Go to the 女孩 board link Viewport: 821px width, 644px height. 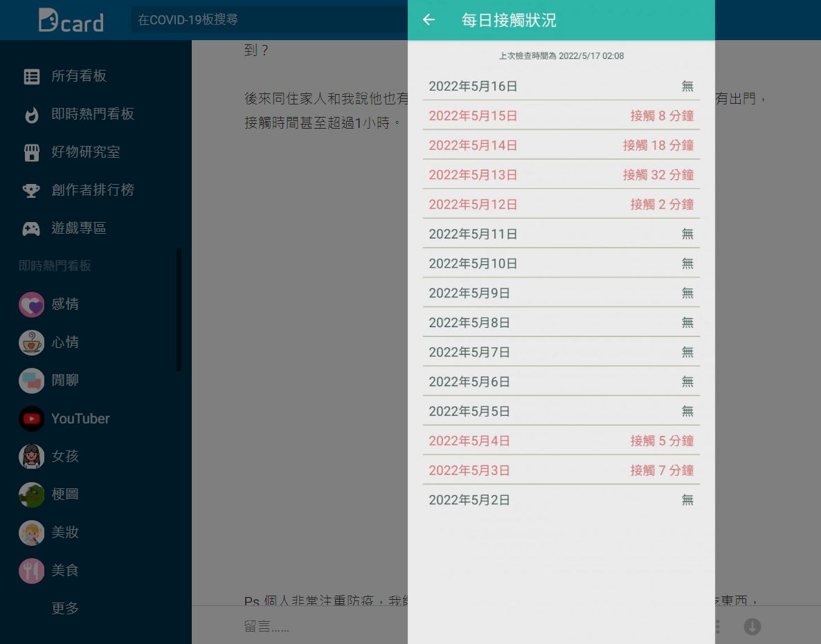click(65, 456)
